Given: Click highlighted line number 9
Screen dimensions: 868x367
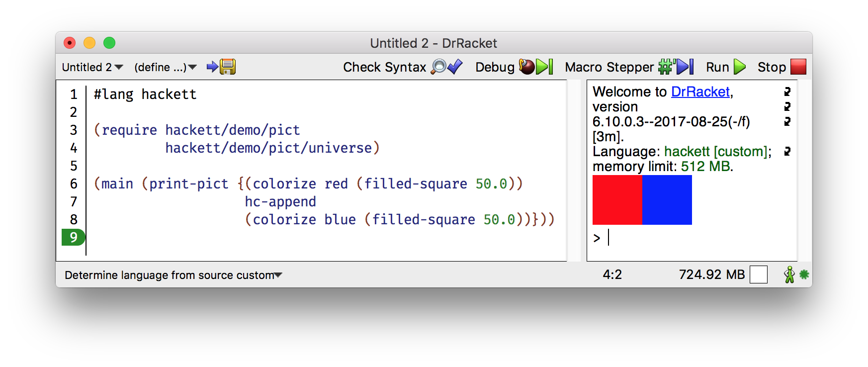Looking at the screenshot, I should pos(73,237).
